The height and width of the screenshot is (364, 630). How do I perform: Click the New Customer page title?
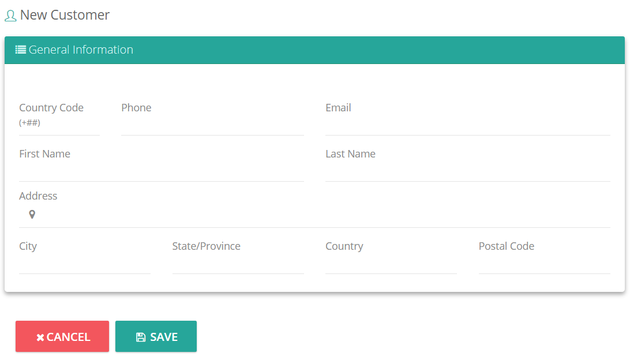(x=65, y=15)
